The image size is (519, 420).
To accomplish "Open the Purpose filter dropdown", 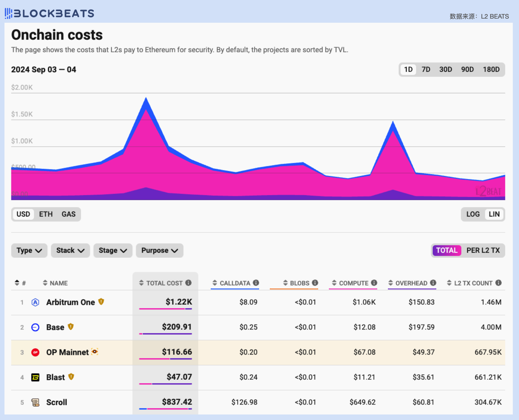I will point(160,250).
